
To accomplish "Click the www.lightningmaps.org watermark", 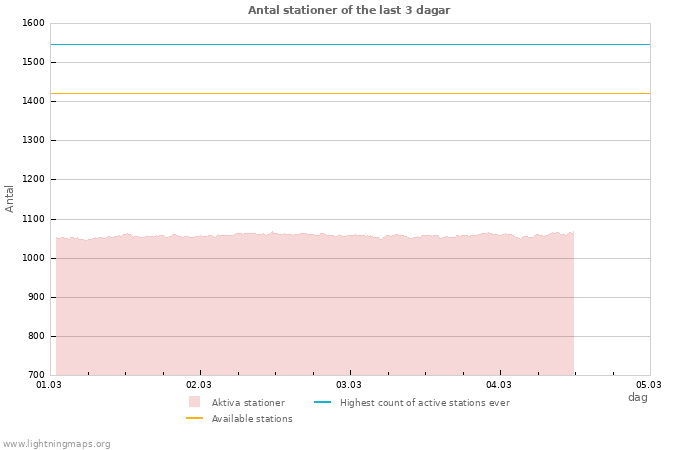I will pos(56,444).
